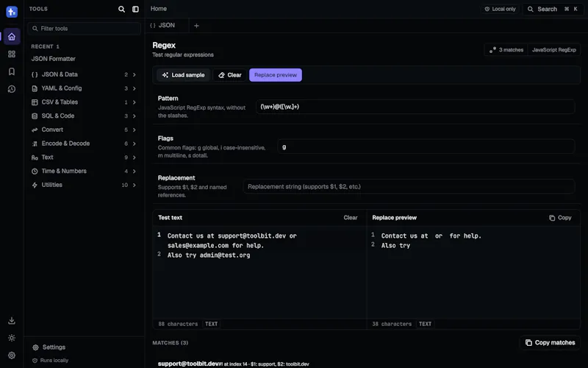Click the Utilities lightning icon
Image resolution: width=588 pixels, height=368 pixels.
click(35, 185)
